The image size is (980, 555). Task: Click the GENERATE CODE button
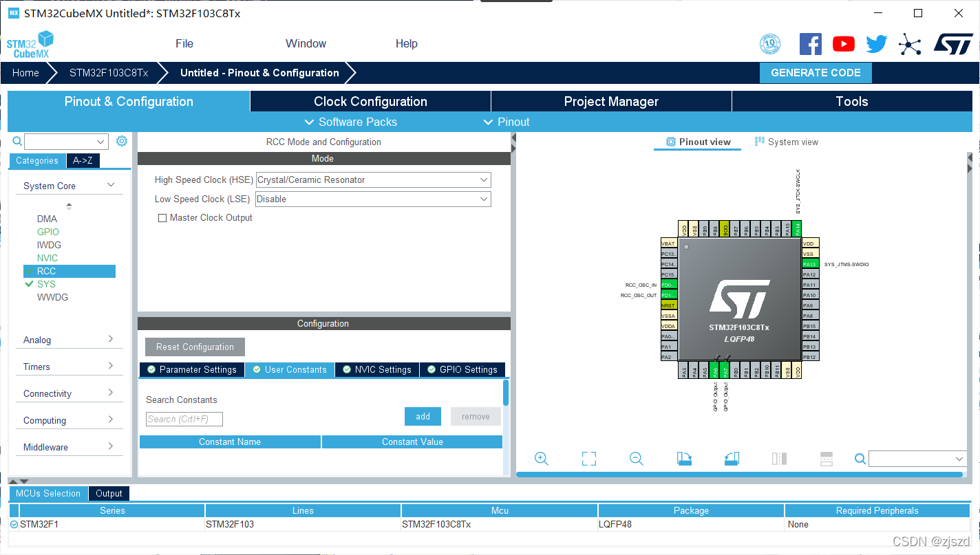tap(816, 73)
